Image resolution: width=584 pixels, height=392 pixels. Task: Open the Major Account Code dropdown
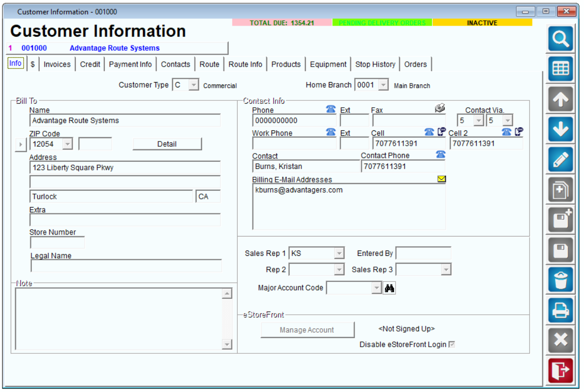[376, 288]
